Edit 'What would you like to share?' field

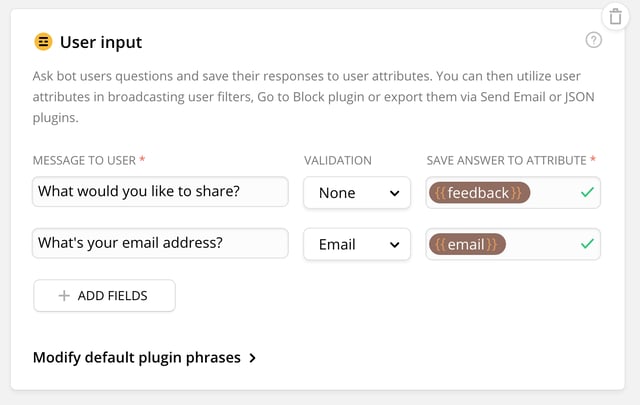click(x=160, y=191)
